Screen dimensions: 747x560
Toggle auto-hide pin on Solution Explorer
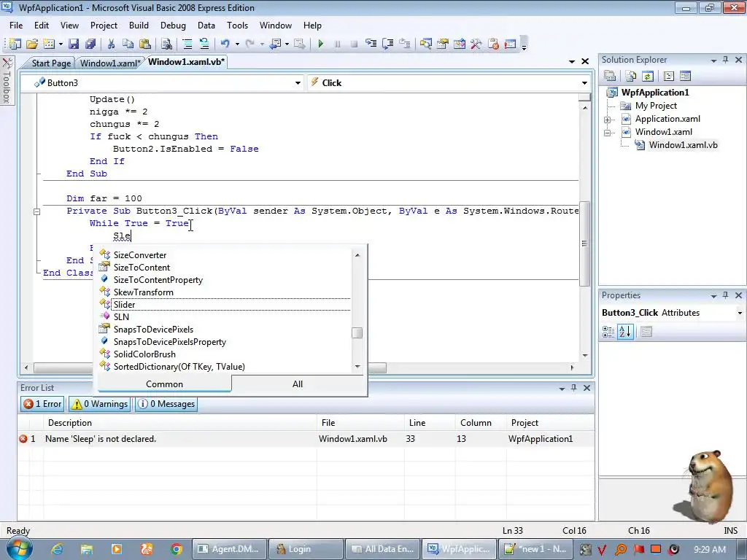[x=726, y=60]
